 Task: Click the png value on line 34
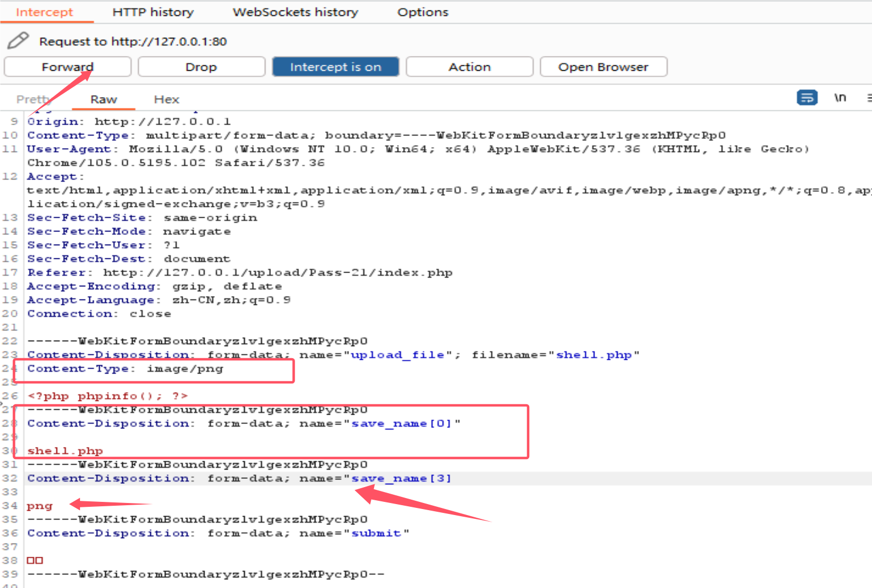pyautogui.click(x=40, y=506)
